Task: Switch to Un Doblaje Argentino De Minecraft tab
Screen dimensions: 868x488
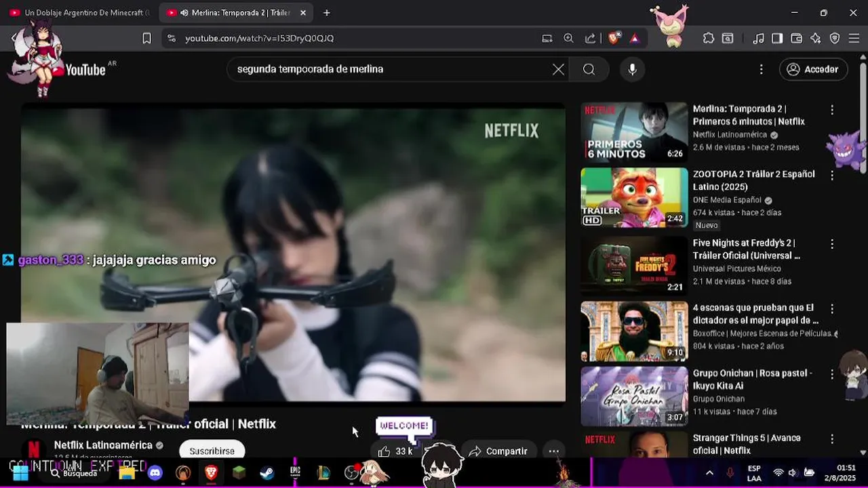Action: (80, 12)
